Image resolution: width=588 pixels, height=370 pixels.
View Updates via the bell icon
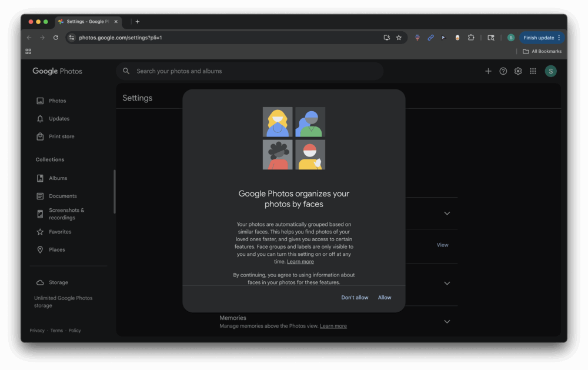point(59,118)
